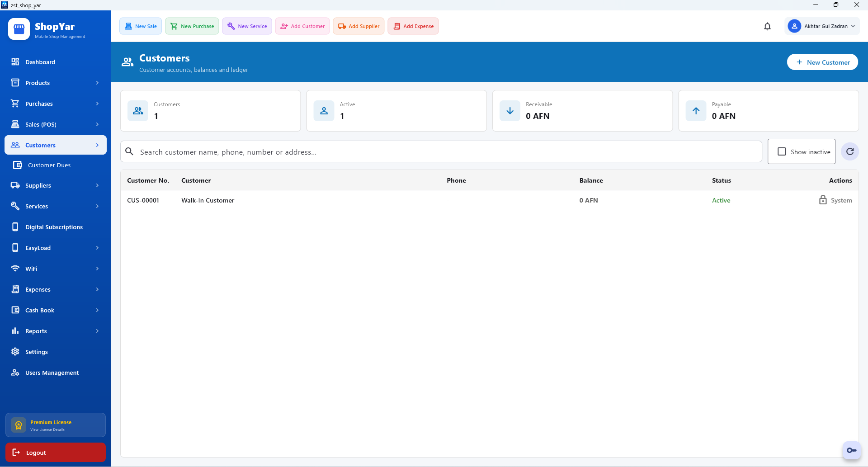Open the Akhtar Gul Zadran user dropdown
Viewport: 868px width, 467px height.
[x=822, y=26]
